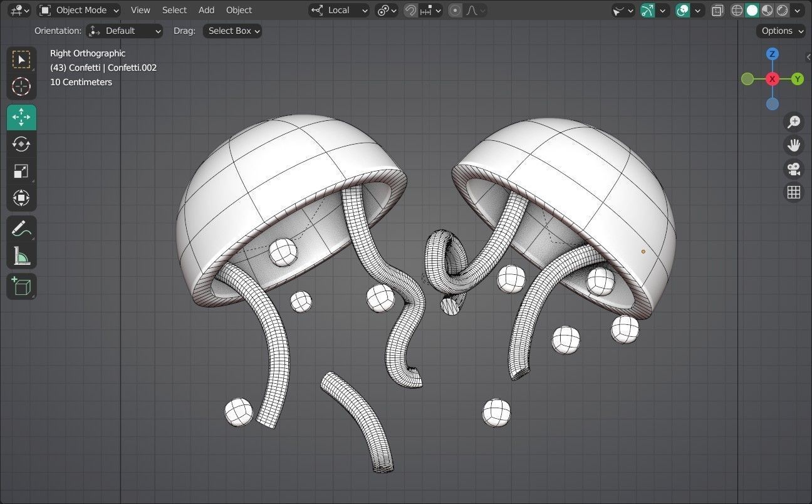Switch viewport to wireframe shading mode

tap(737, 10)
